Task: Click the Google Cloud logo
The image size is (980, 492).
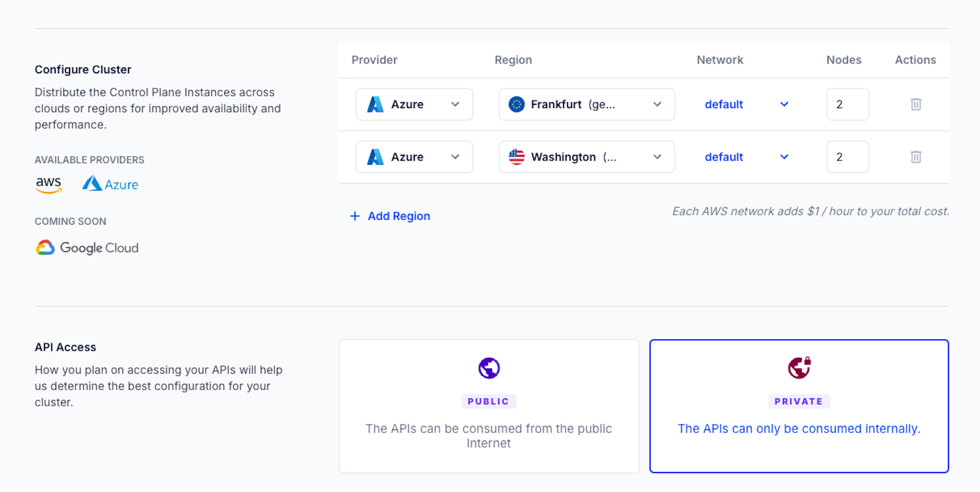Action: pos(87,248)
